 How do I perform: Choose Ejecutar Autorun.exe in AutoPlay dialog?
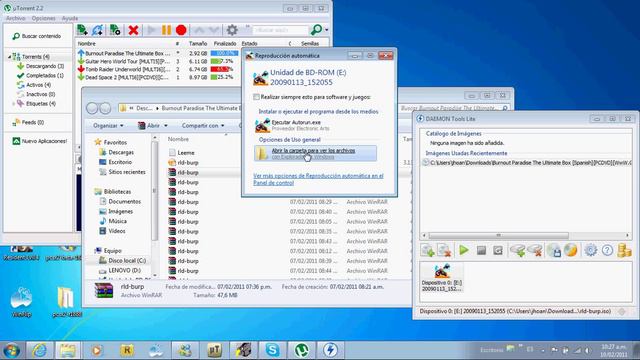[x=315, y=125]
